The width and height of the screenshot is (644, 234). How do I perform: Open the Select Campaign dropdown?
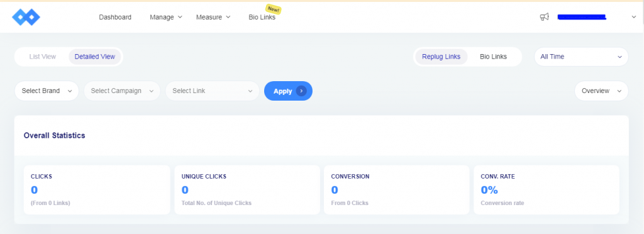click(x=122, y=91)
